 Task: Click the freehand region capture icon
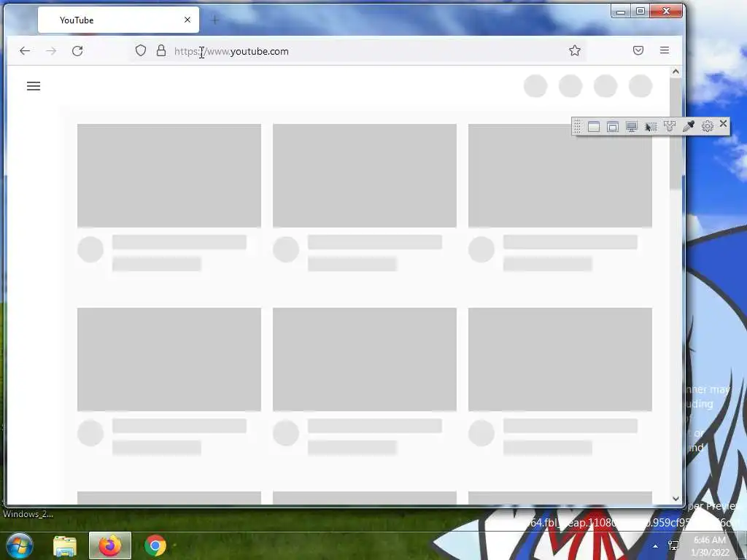tap(670, 126)
